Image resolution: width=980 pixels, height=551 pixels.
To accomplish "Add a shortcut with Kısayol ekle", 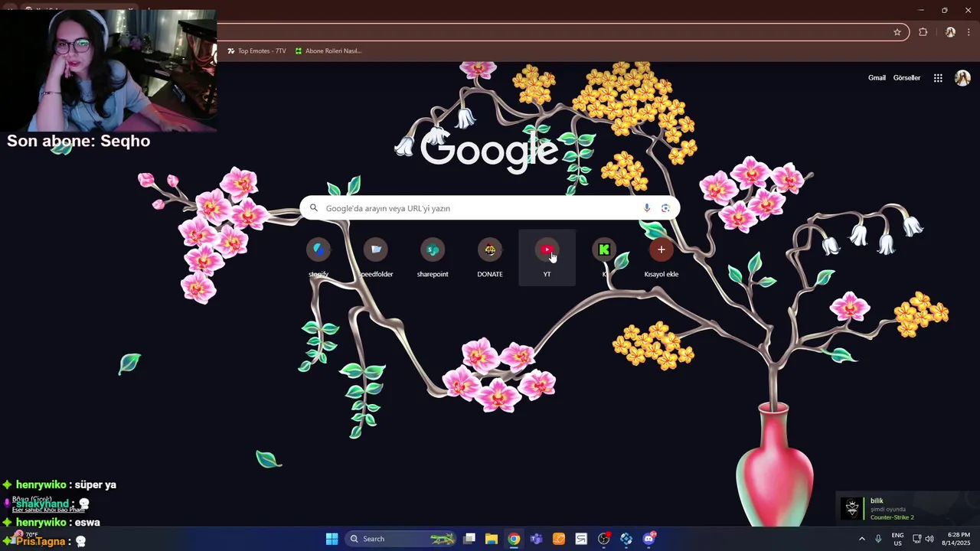I will (x=661, y=257).
